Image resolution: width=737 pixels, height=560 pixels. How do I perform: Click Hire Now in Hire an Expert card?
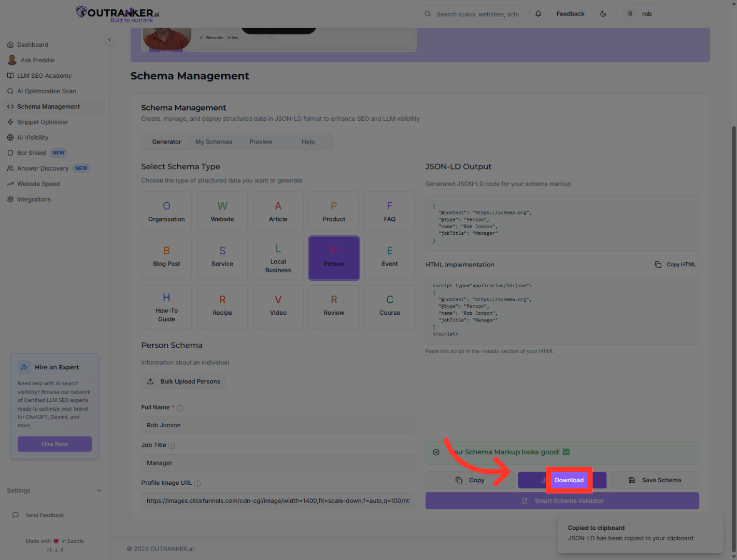(55, 444)
